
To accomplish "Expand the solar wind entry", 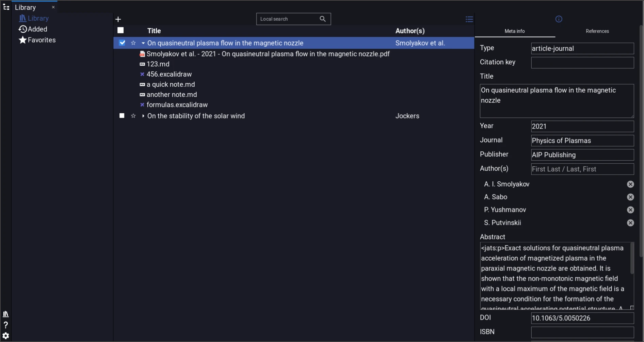I will click(143, 116).
